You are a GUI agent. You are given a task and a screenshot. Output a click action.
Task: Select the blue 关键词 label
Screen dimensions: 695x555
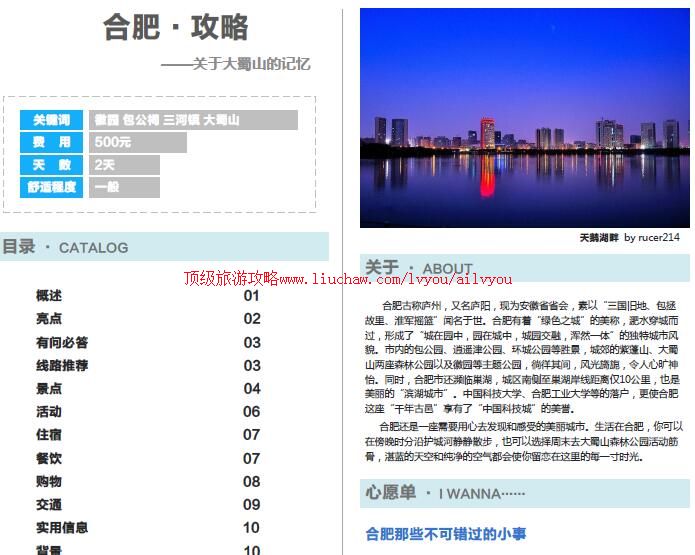pos(52,120)
